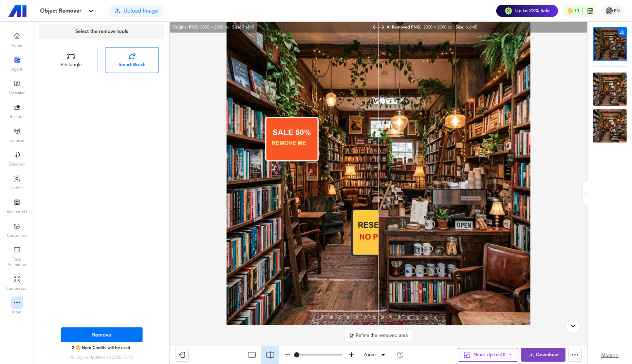The height and width of the screenshot is (364, 632).
Task: Click the minus zoom-out button
Action: 287,355
